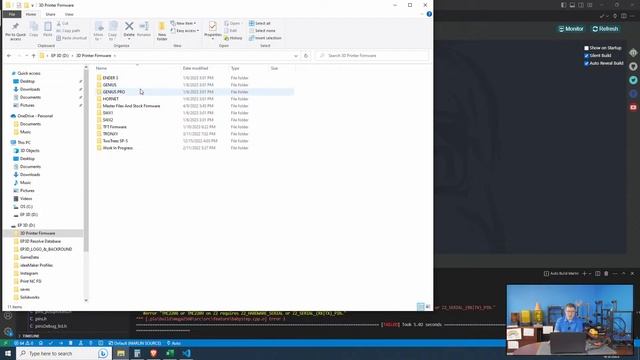The width and height of the screenshot is (640, 360).
Task: Click the red YouTube icon in VS Code
Action: 633,107
